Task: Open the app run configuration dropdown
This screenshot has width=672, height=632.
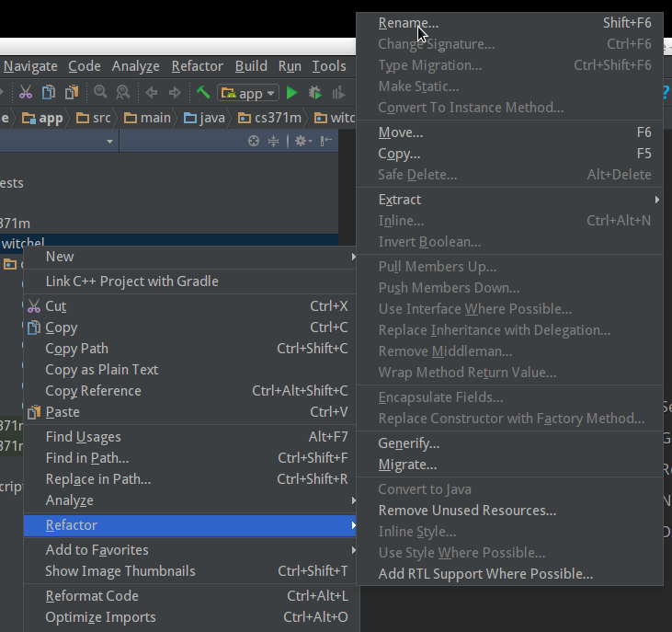Action: 247,93
